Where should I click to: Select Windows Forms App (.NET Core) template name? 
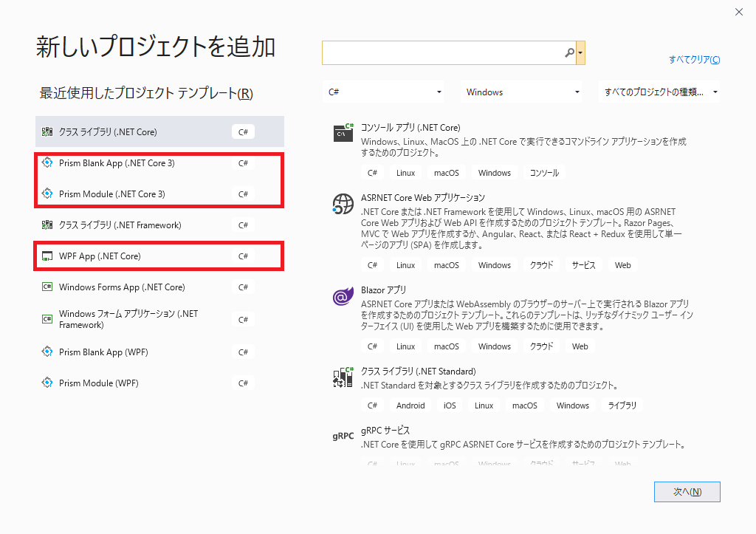coord(122,287)
